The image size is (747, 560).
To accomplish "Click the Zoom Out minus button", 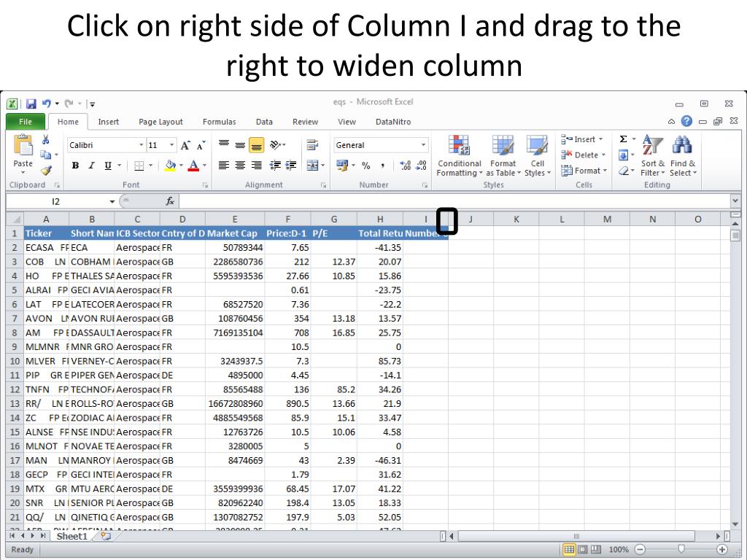I will pos(640,550).
